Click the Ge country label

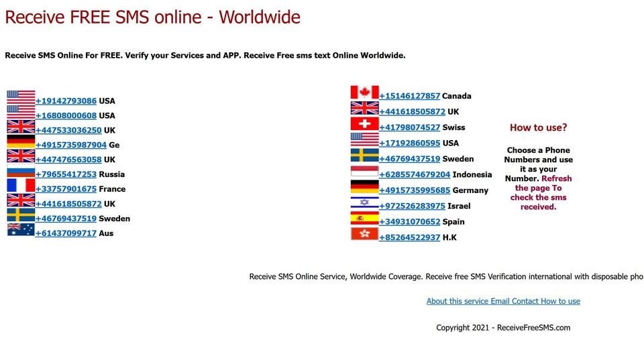click(x=114, y=145)
